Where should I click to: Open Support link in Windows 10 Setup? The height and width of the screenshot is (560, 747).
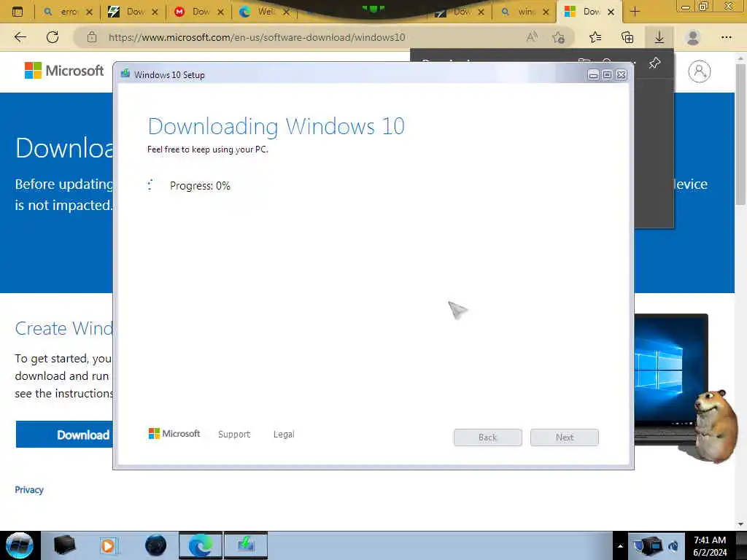coord(234,435)
